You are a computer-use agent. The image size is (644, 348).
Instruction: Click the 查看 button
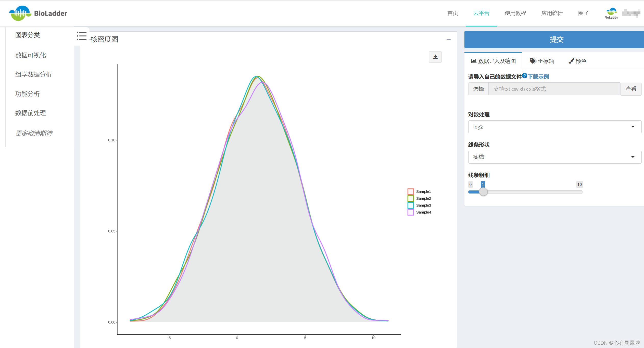click(630, 89)
